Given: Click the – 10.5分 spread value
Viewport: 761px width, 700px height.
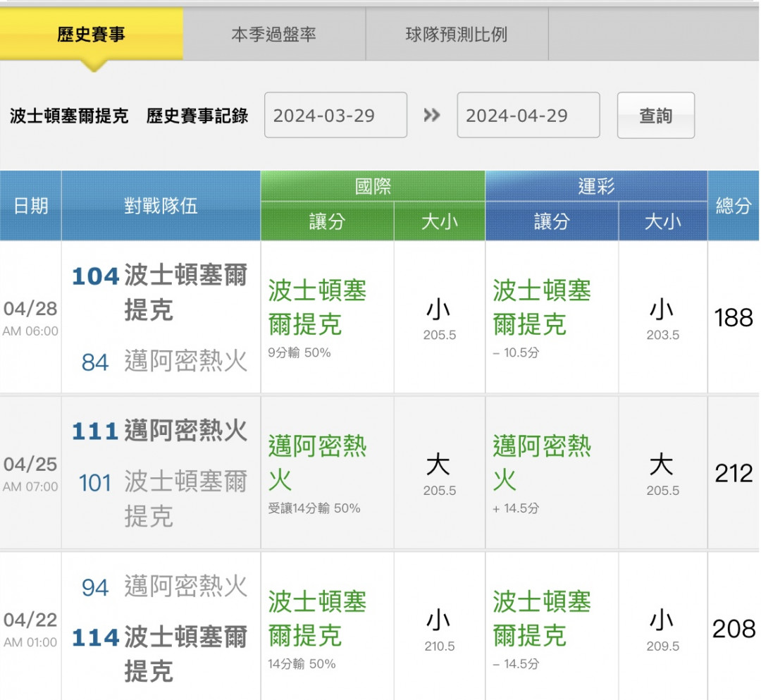Looking at the screenshot, I should coord(516,352).
